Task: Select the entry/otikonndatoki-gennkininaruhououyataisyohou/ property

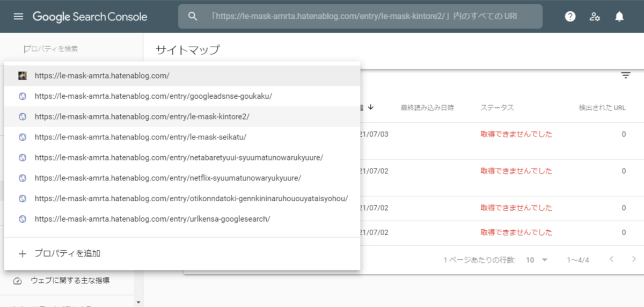Action: (x=182, y=198)
